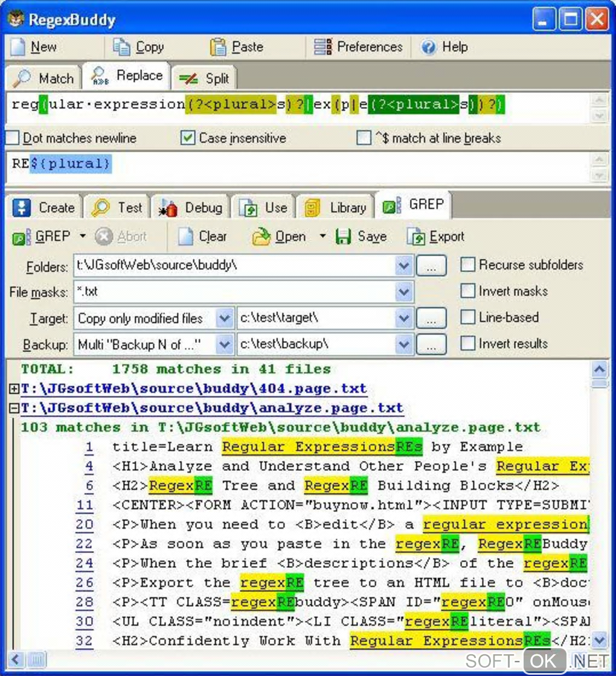Image resolution: width=616 pixels, height=676 pixels.
Task: Enable ^$ match at line breaks
Action: [x=364, y=138]
